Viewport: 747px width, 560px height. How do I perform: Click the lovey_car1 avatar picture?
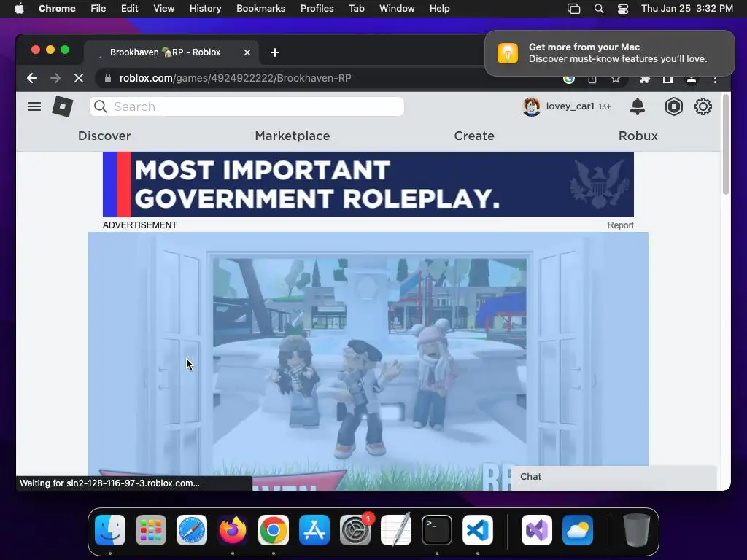(x=531, y=106)
